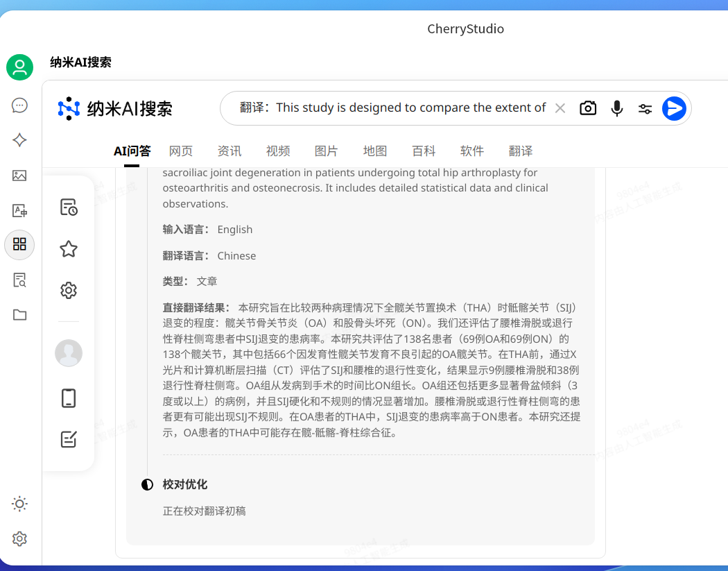Click the 正在校对翻译初稿 status text
728x571 pixels.
pyautogui.click(x=204, y=511)
